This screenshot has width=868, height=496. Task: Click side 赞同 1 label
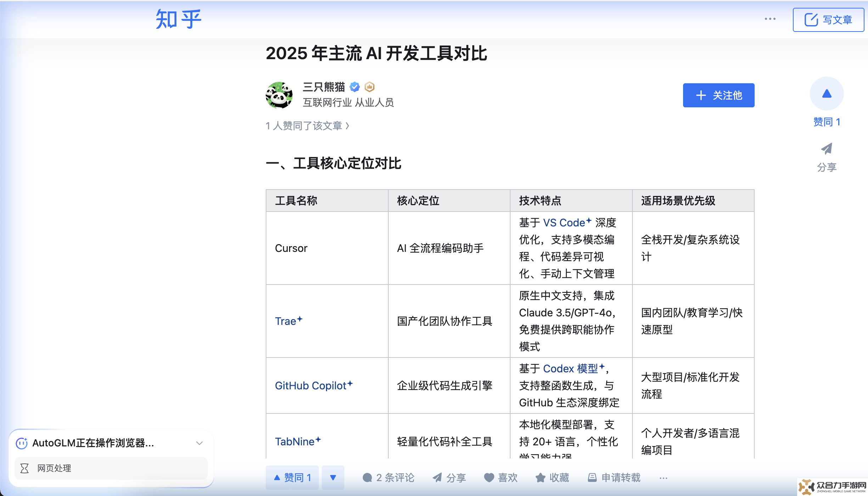[827, 122]
